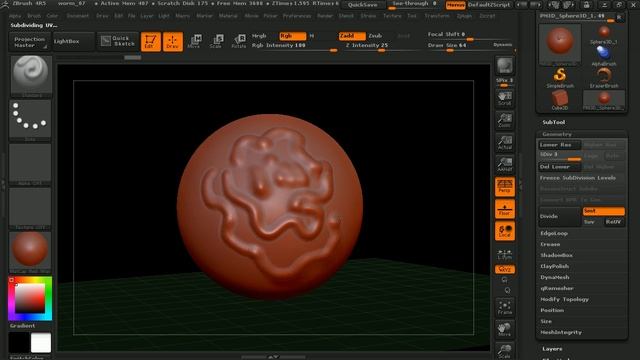Expand the Crease section
The width and height of the screenshot is (640, 360).
coord(550,244)
